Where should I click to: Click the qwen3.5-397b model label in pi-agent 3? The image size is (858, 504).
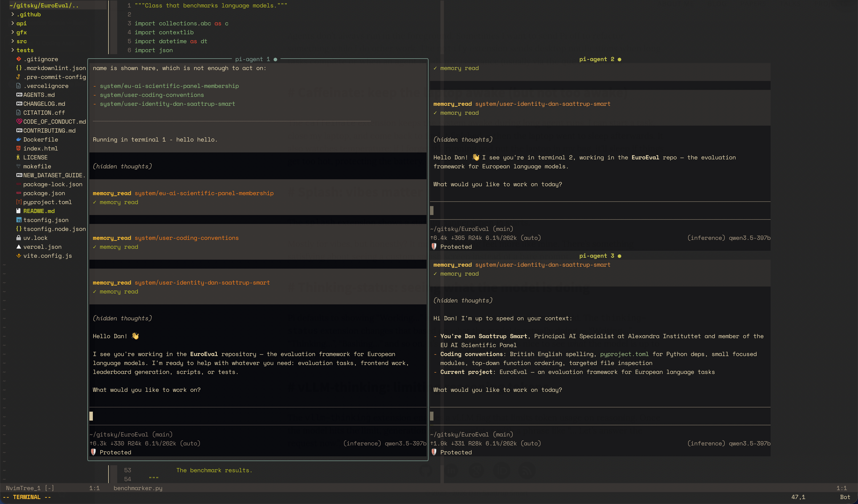(750, 443)
